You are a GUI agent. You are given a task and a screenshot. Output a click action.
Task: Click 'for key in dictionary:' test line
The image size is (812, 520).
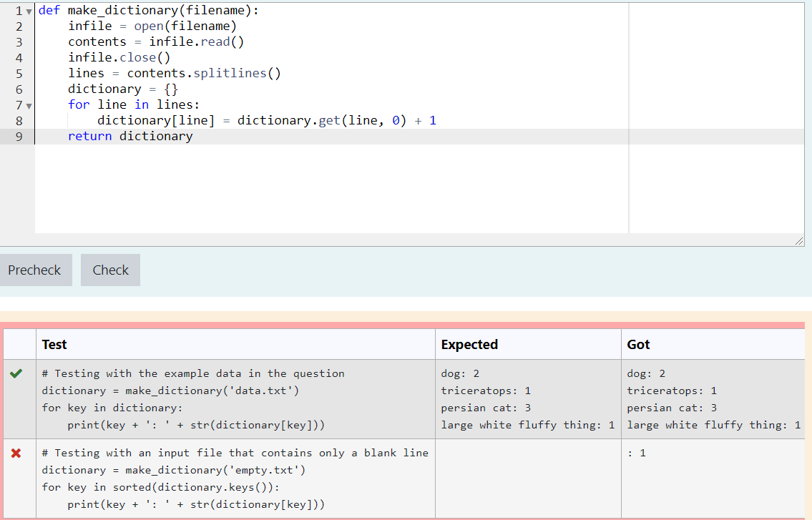click(112, 408)
